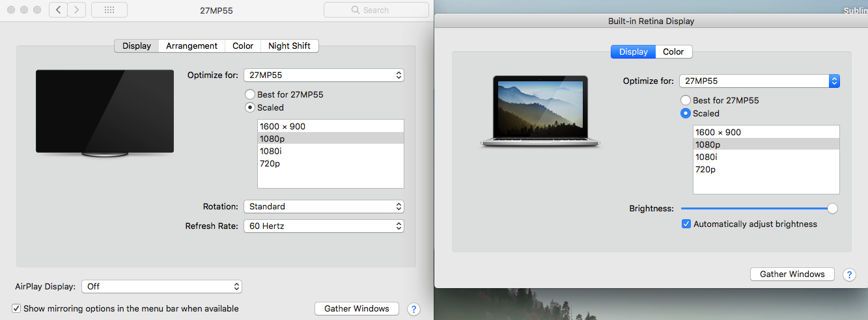
Task: Choose 1600 × 900 in Built-in Retina window
Action: [x=766, y=132]
